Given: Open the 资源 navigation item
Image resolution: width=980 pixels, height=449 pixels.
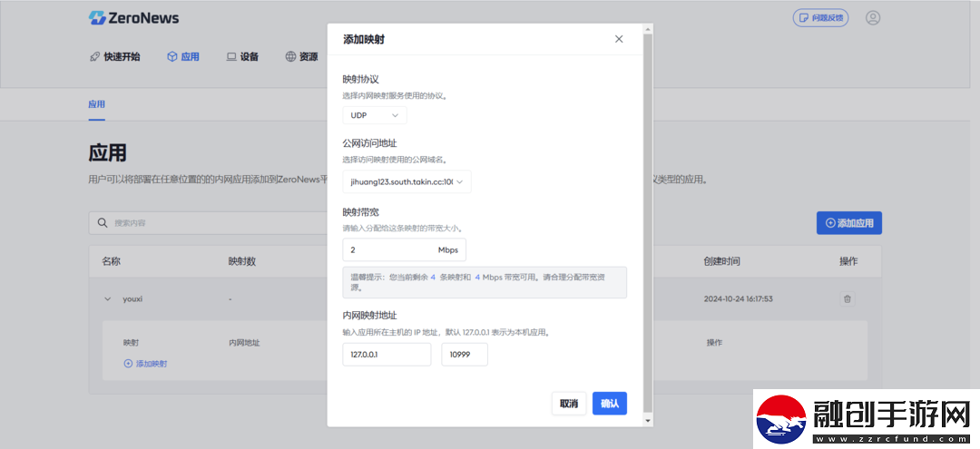Looking at the screenshot, I should [301, 57].
